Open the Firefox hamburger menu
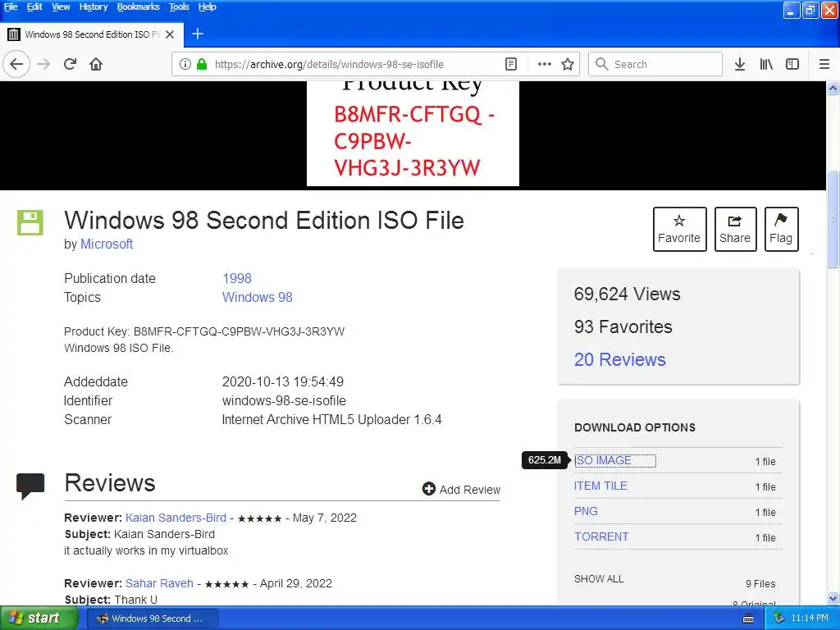 point(824,64)
